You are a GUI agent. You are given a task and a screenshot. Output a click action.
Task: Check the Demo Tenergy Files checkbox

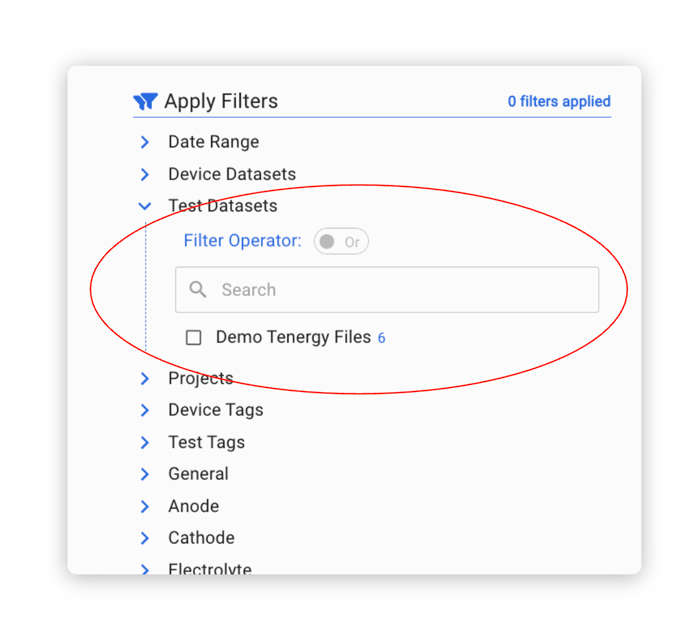[x=194, y=338]
